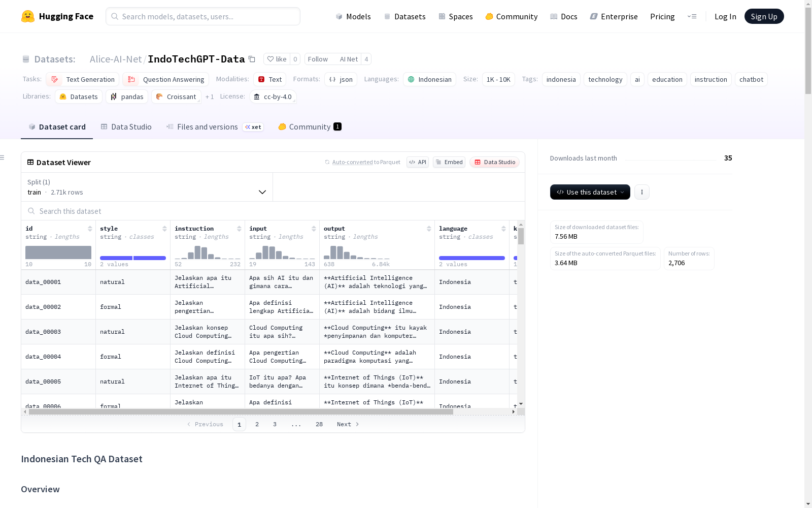
Task: Jump to page 28 of the dataset
Action: click(319, 424)
